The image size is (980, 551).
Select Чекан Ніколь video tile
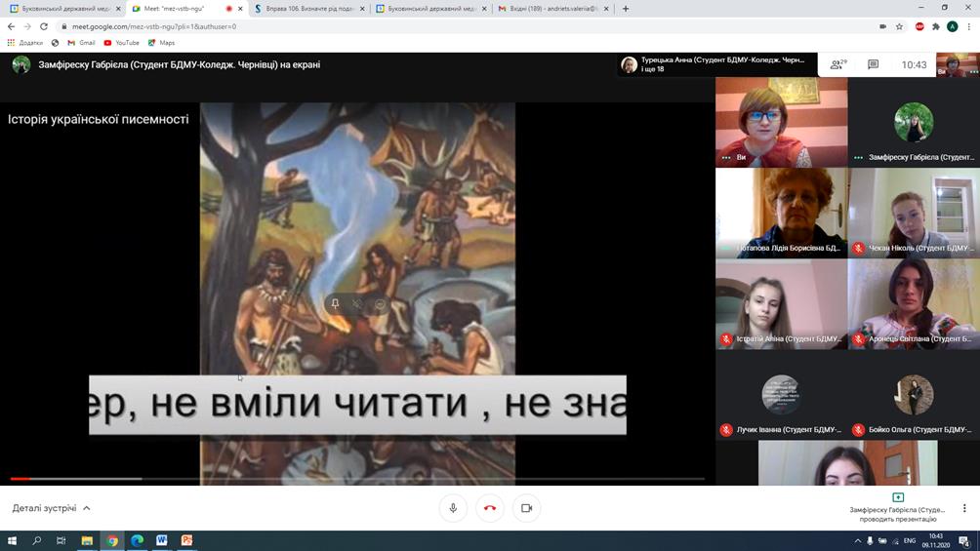pos(914,213)
